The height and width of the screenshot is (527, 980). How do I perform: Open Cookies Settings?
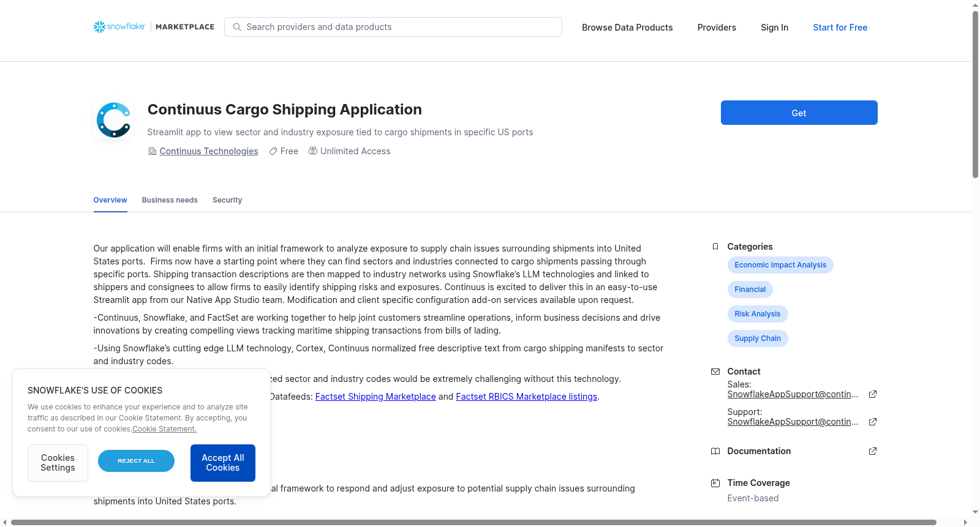pyautogui.click(x=58, y=463)
